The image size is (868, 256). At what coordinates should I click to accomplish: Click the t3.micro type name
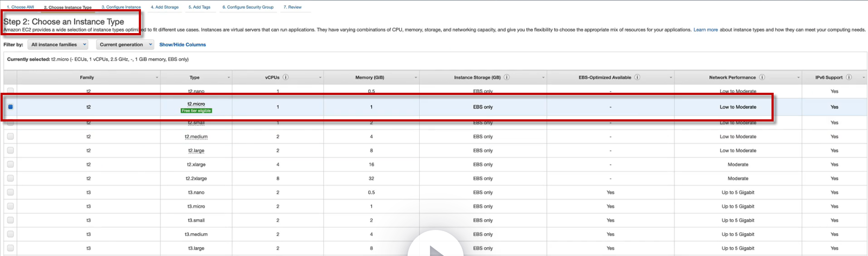(x=196, y=207)
